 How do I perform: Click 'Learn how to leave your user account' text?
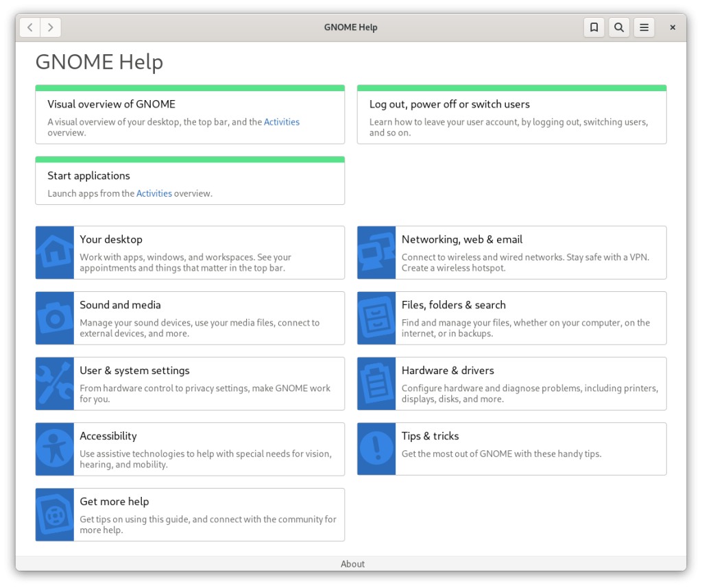509,127
